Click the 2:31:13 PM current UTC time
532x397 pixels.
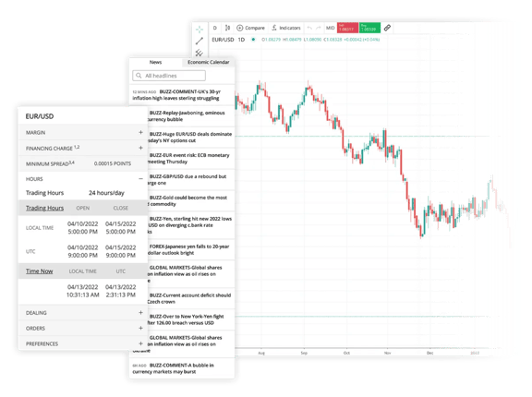pyautogui.click(x=120, y=295)
